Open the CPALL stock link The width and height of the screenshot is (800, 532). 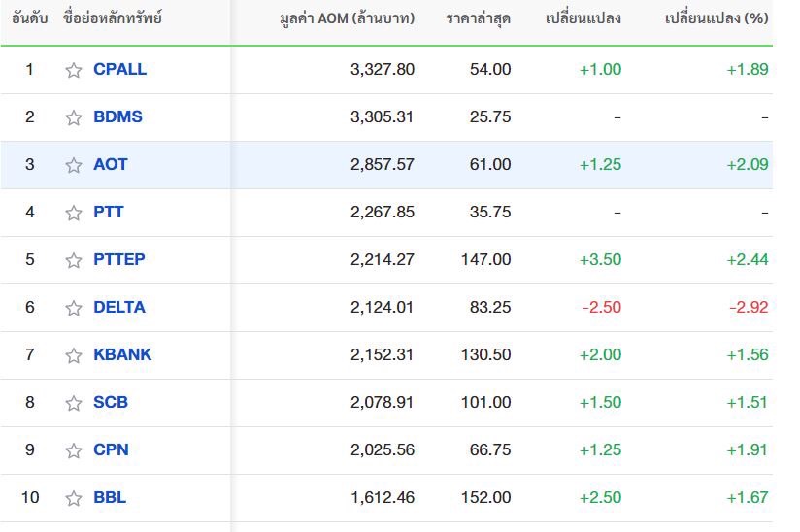(119, 69)
